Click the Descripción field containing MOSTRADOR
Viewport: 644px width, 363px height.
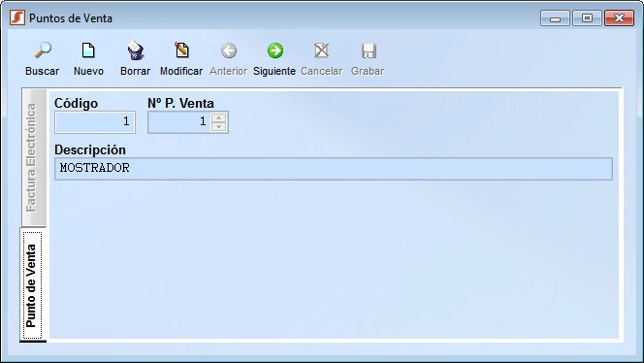coord(334,169)
